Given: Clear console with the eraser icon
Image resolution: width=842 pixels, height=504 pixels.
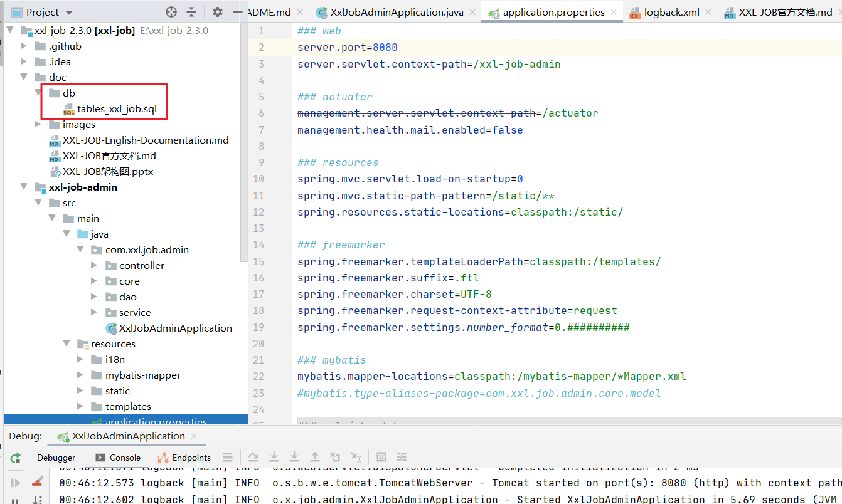Looking at the screenshot, I should (x=38, y=481).
